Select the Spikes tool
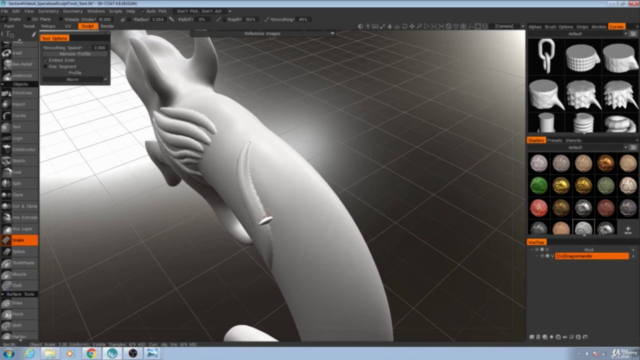The width and height of the screenshot is (640, 360). coord(19,251)
